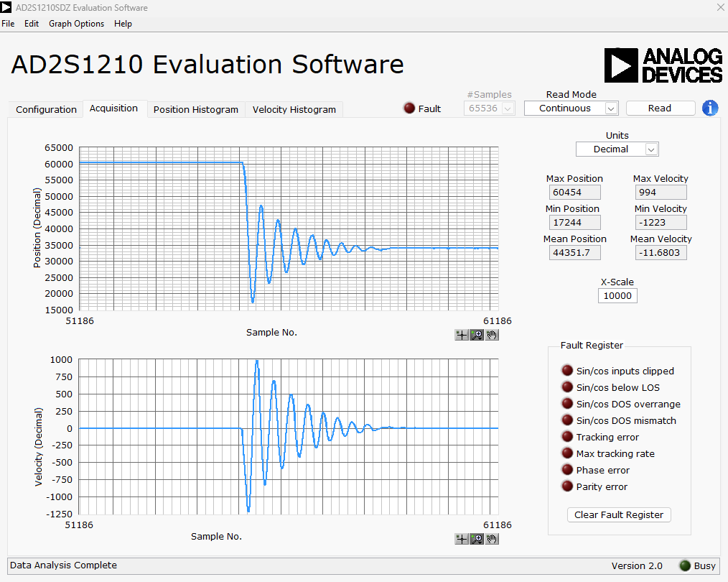
Task: Open the Graph Options menu
Action: point(76,23)
